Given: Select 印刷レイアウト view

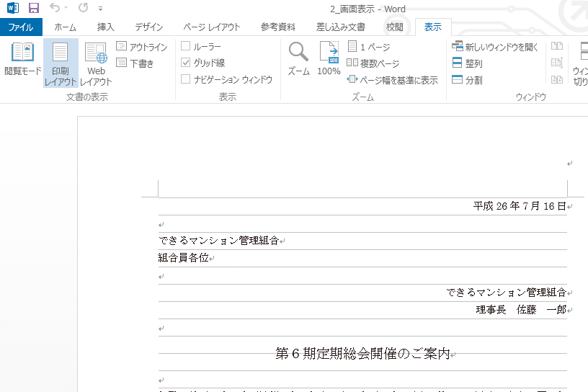Looking at the screenshot, I should pos(61,63).
